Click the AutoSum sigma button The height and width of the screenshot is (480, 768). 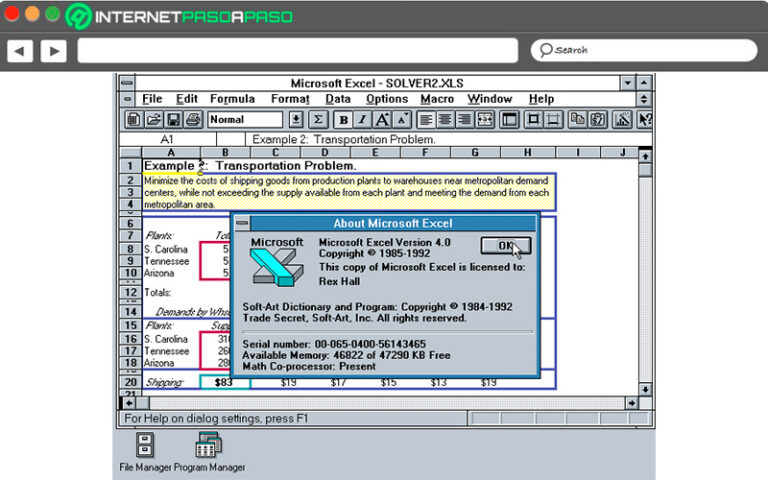[x=318, y=119]
